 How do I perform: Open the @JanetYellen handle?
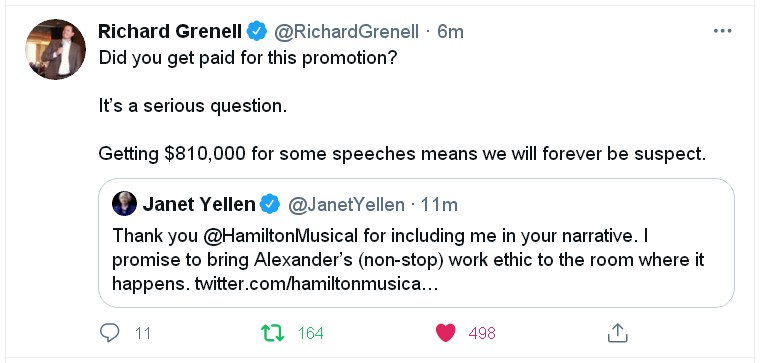346,205
